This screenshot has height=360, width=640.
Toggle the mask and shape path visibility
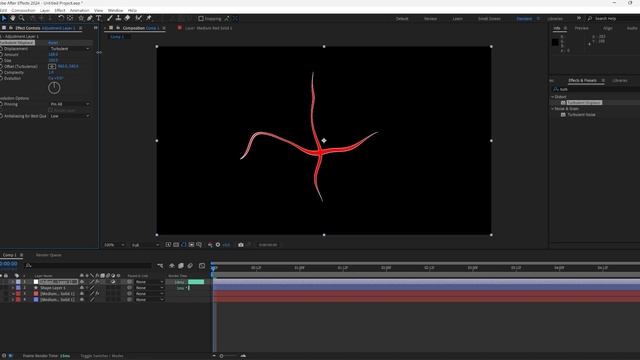coord(183,245)
